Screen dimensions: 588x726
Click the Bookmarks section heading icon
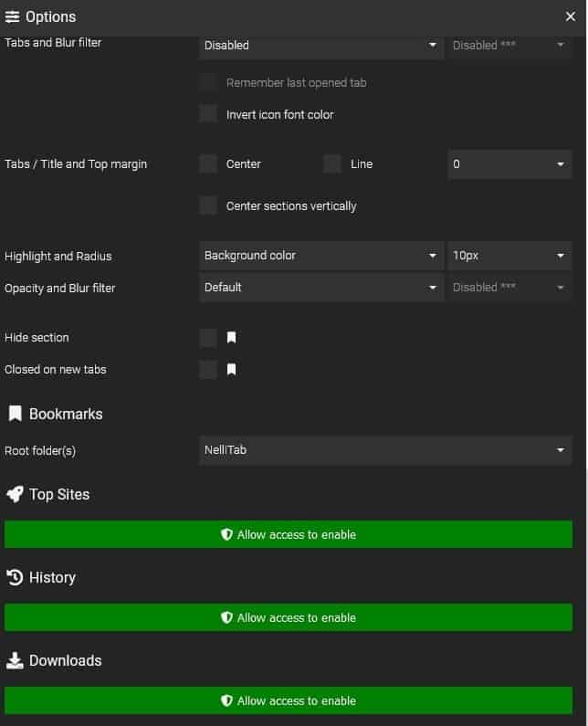pyautogui.click(x=15, y=414)
